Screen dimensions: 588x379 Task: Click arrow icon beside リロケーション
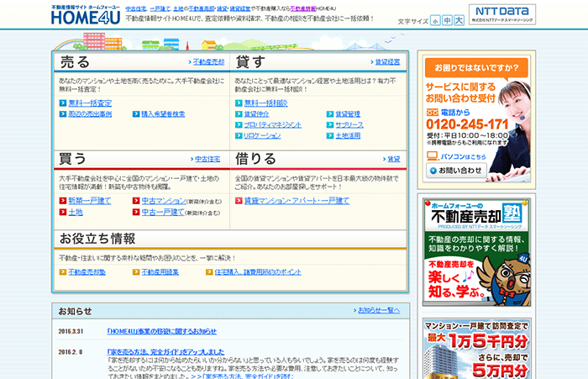(239, 136)
